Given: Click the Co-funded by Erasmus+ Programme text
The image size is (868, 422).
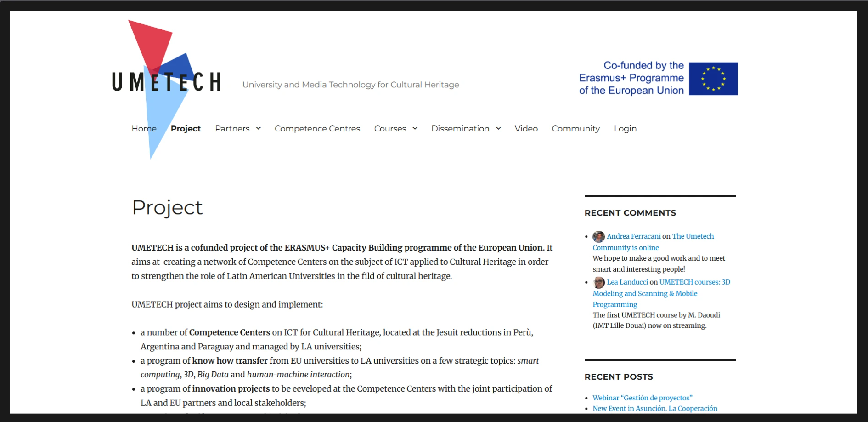Looking at the screenshot, I should pos(631,78).
